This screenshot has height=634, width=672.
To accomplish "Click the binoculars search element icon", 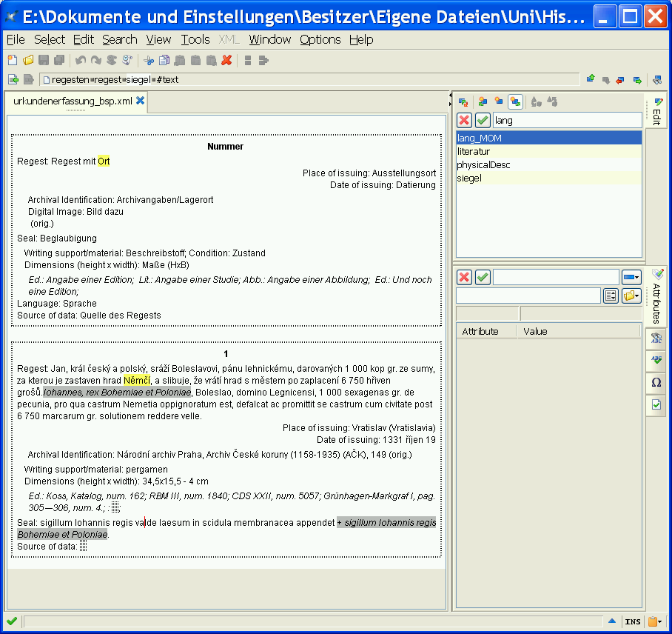I will tap(657, 80).
